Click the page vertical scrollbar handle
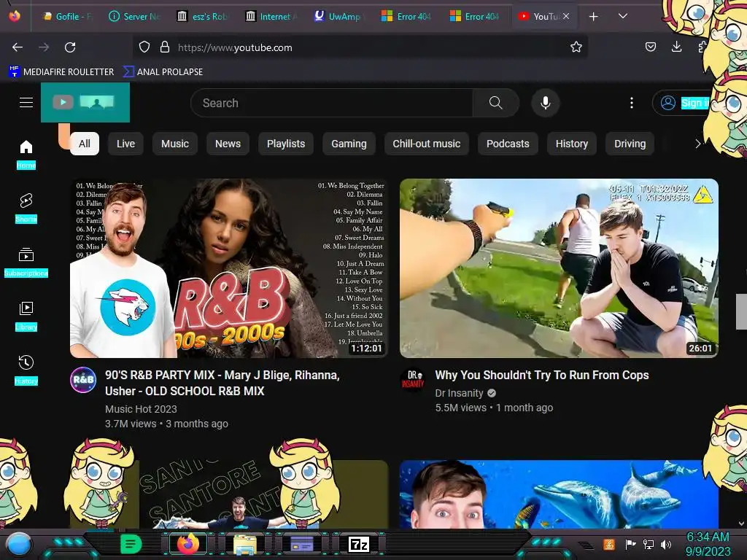Image resolution: width=747 pixels, height=560 pixels. tap(741, 312)
